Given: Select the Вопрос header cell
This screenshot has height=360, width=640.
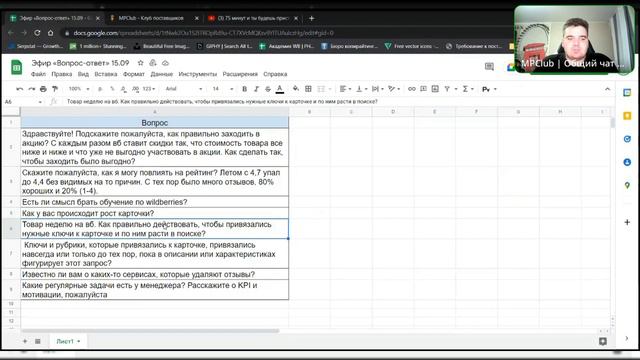Looking at the screenshot, I should 154,122.
